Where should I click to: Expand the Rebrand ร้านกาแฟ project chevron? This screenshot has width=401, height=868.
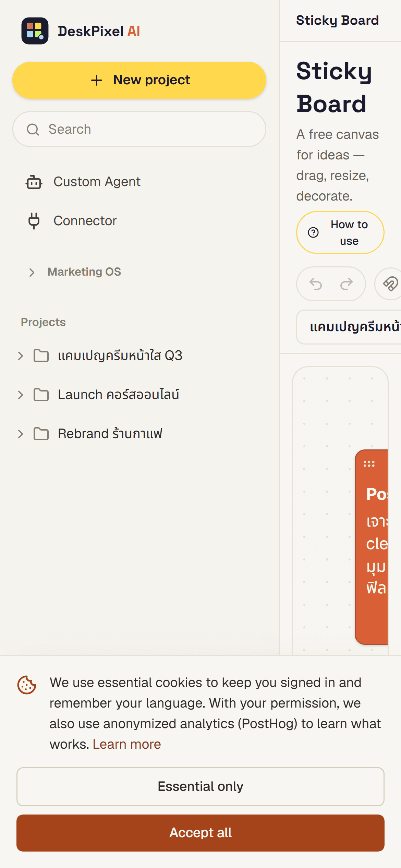[21, 434]
